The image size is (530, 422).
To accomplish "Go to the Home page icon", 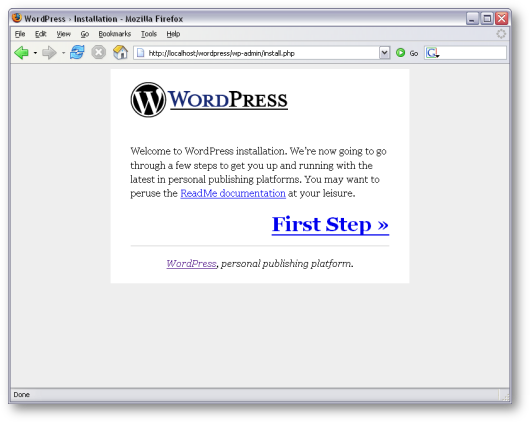I will coord(120,52).
